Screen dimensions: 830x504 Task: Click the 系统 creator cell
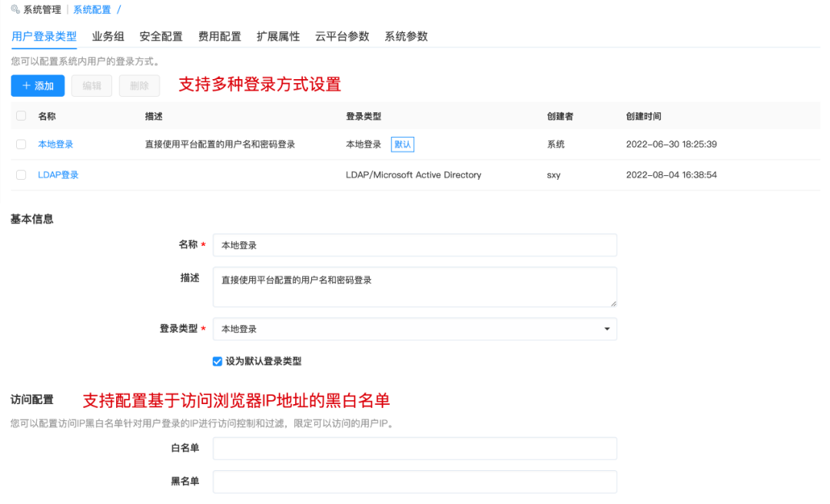556,144
